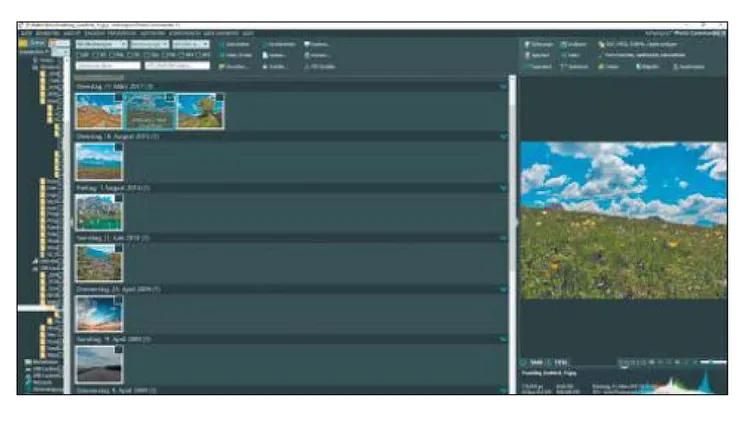750x421 pixels.
Task: Open the rock formation thumbnail in the 2017 group
Action: 200,111
